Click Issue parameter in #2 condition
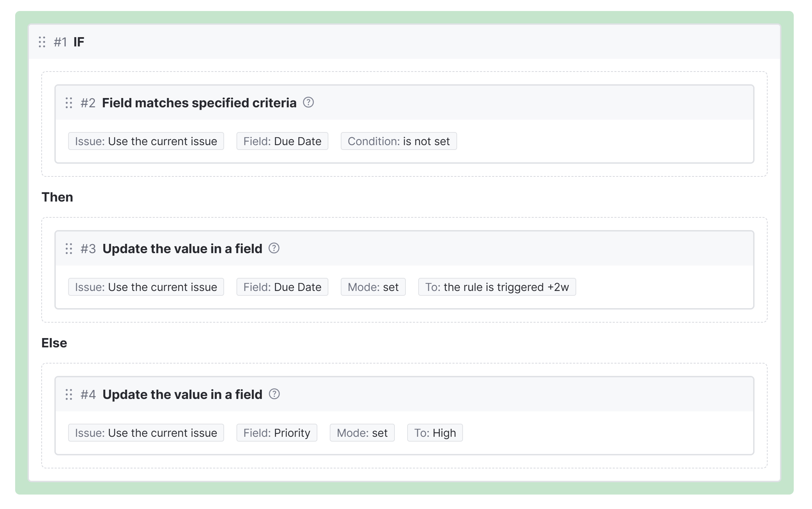This screenshot has height=509, width=812. tap(146, 141)
